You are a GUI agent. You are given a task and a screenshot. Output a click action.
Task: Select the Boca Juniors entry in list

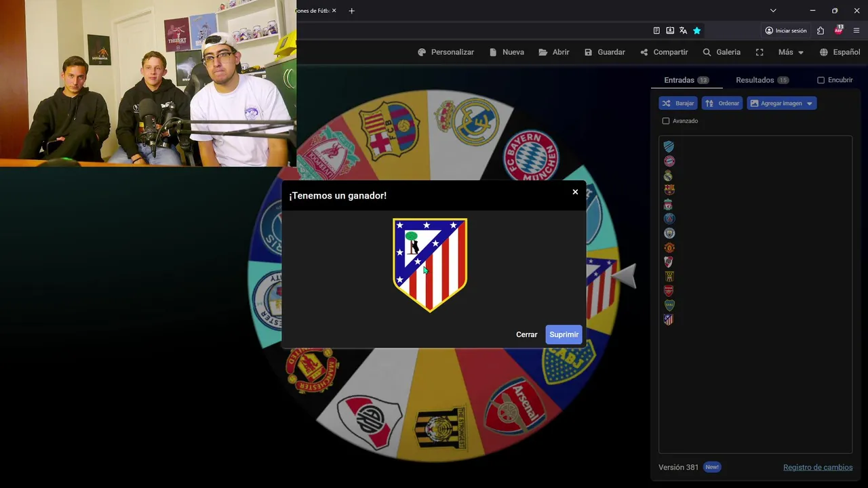pos(669,305)
